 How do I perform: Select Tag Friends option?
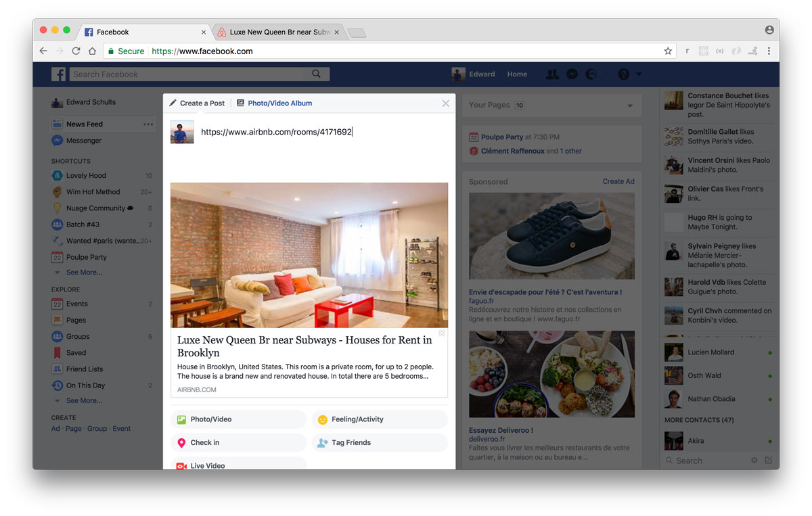380,443
